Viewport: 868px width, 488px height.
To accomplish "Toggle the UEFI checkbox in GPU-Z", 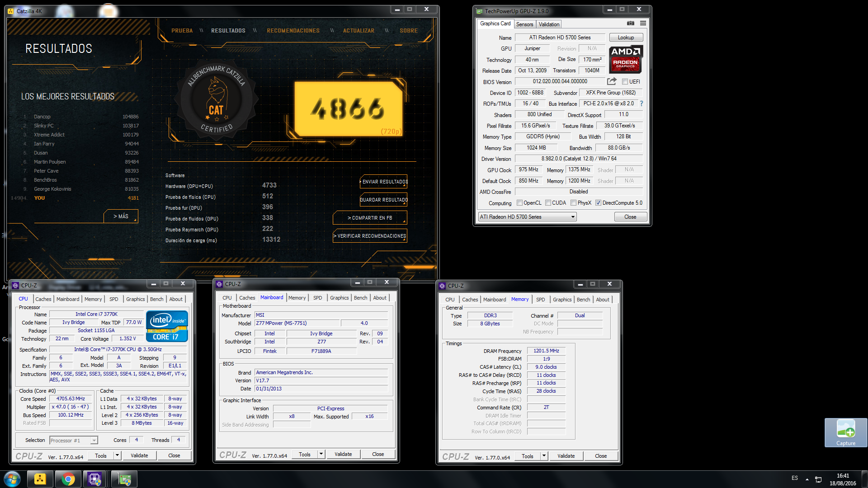I will (625, 82).
